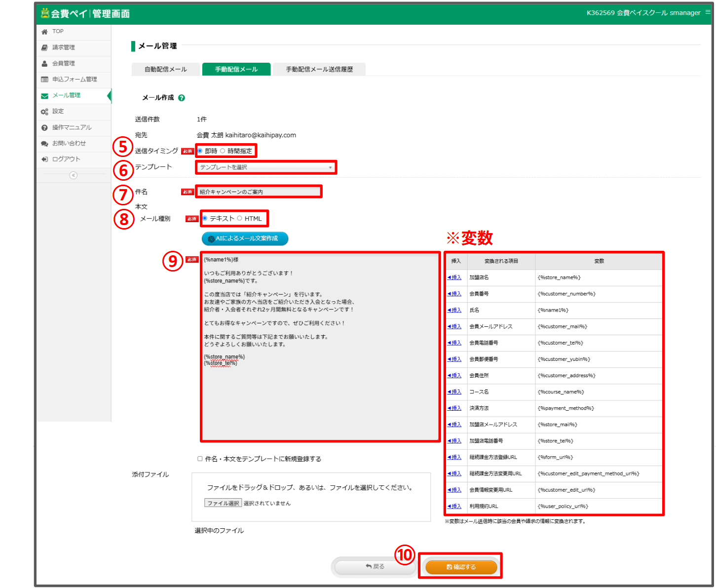The width and height of the screenshot is (716, 588).
Task: Click the help icon beside メール作成
Action: point(182,98)
